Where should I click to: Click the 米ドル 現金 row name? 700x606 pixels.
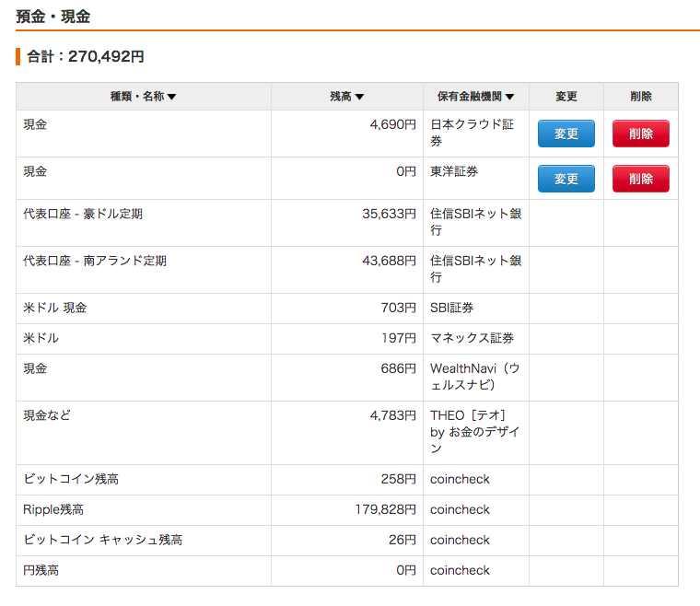55,308
